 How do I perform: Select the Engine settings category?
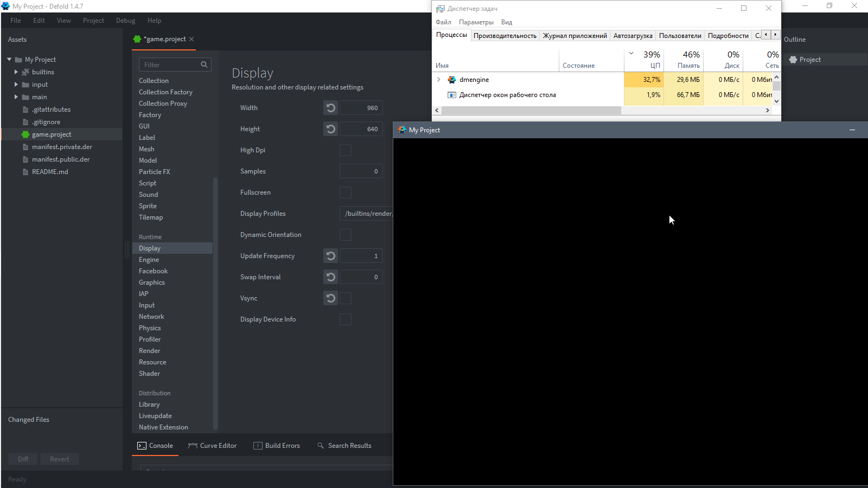click(173, 260)
